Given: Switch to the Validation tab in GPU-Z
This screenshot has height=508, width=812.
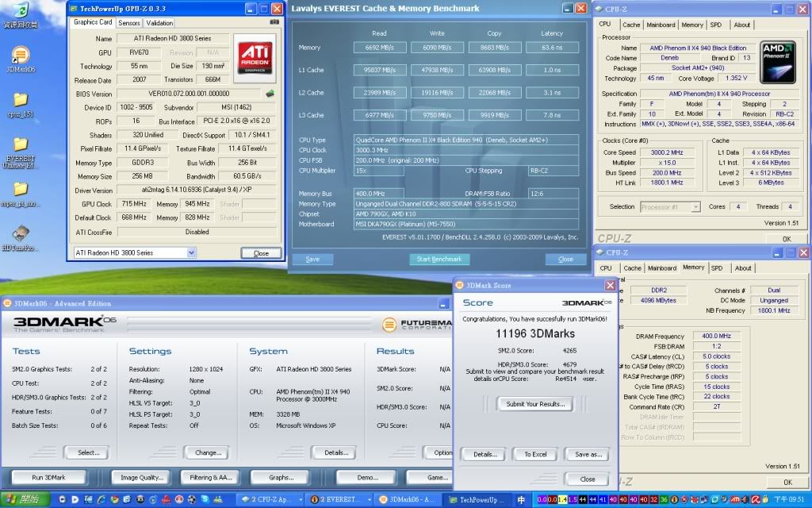Looking at the screenshot, I should click(159, 23).
